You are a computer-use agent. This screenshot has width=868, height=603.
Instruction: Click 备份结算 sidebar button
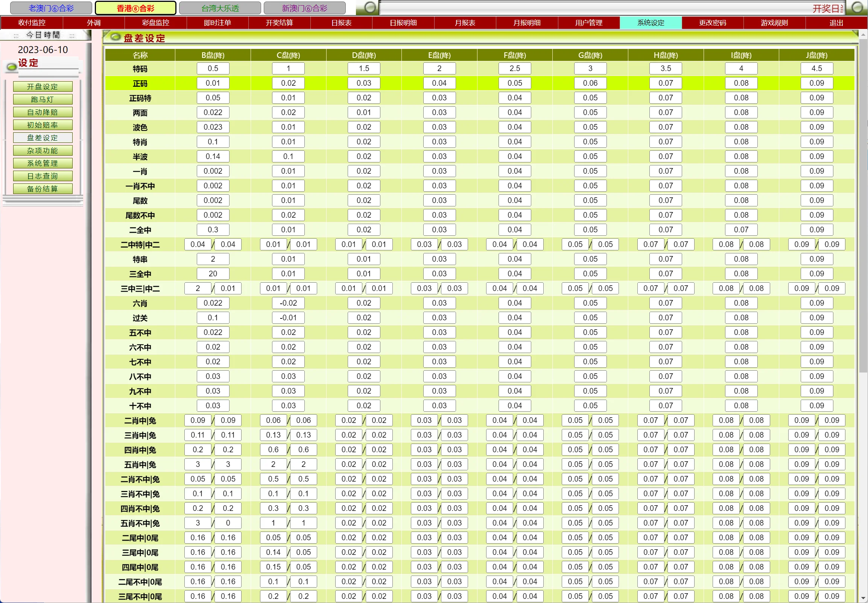43,189
